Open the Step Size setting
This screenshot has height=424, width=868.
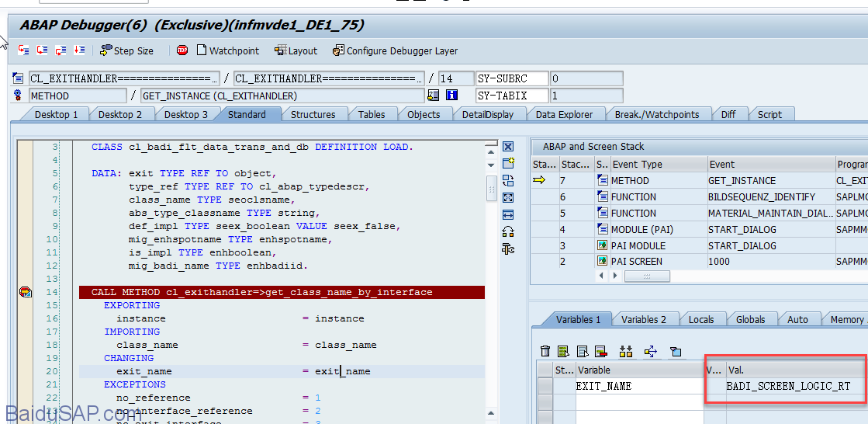(126, 50)
